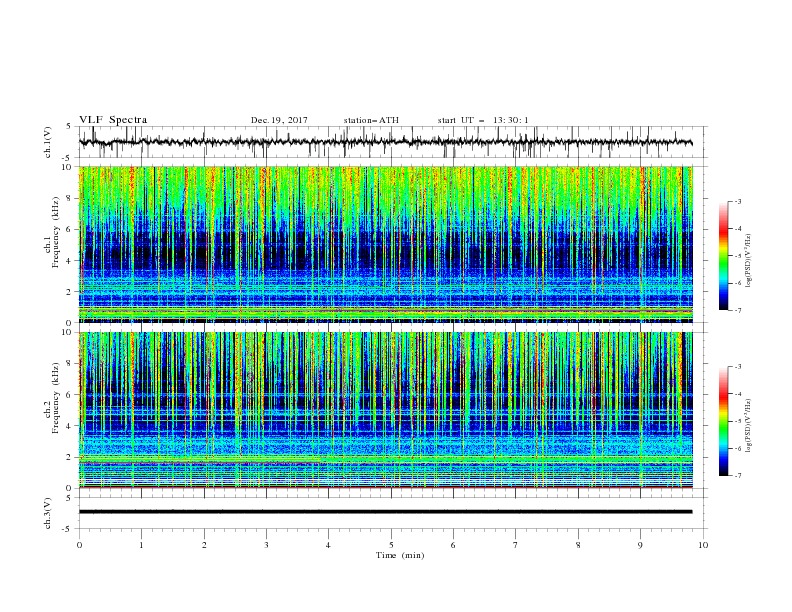792x612 pixels.
Task: Click the lower PSD color scale bar
Action: (x=723, y=421)
